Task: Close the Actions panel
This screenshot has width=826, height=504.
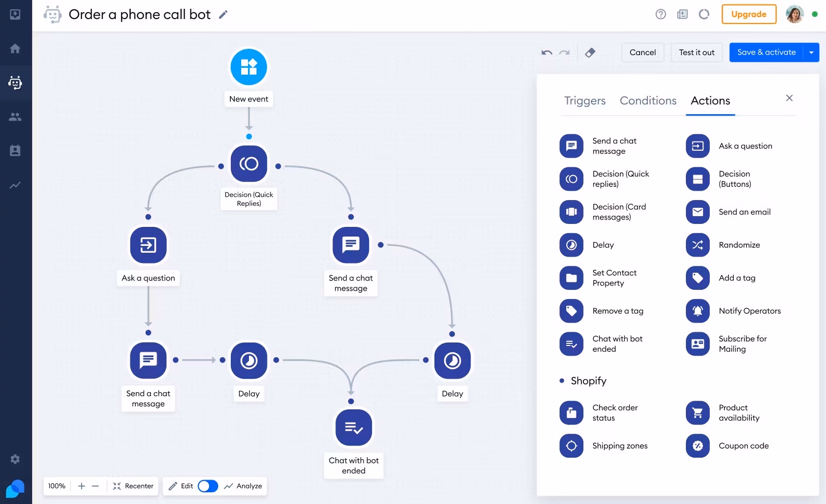Action: pyautogui.click(x=789, y=98)
